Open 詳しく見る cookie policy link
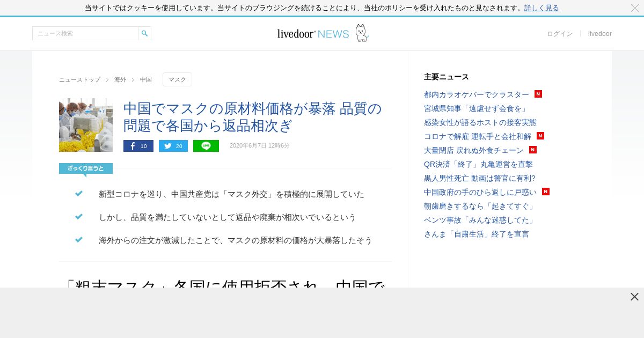Image resolution: width=644 pixels, height=338 pixels. [x=541, y=8]
